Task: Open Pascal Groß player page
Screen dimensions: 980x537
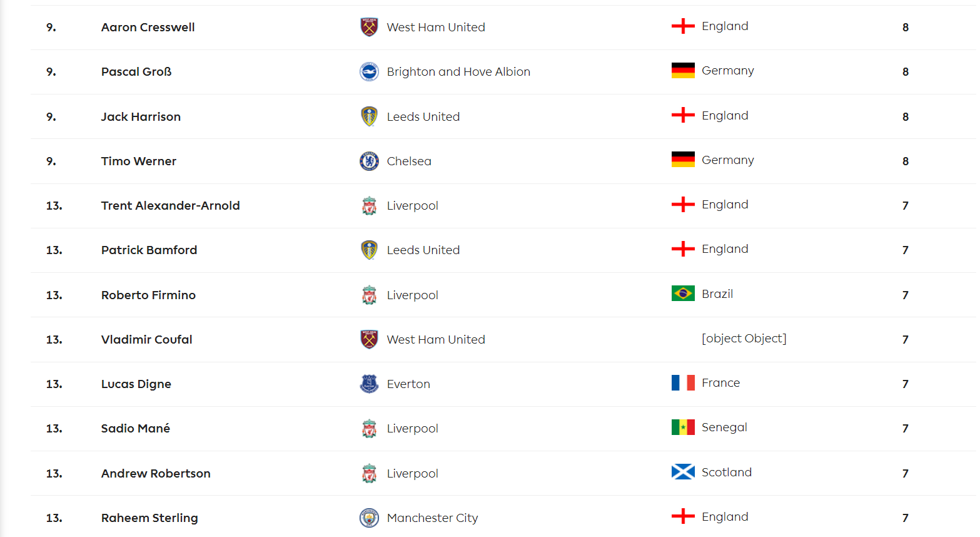Action: (136, 71)
